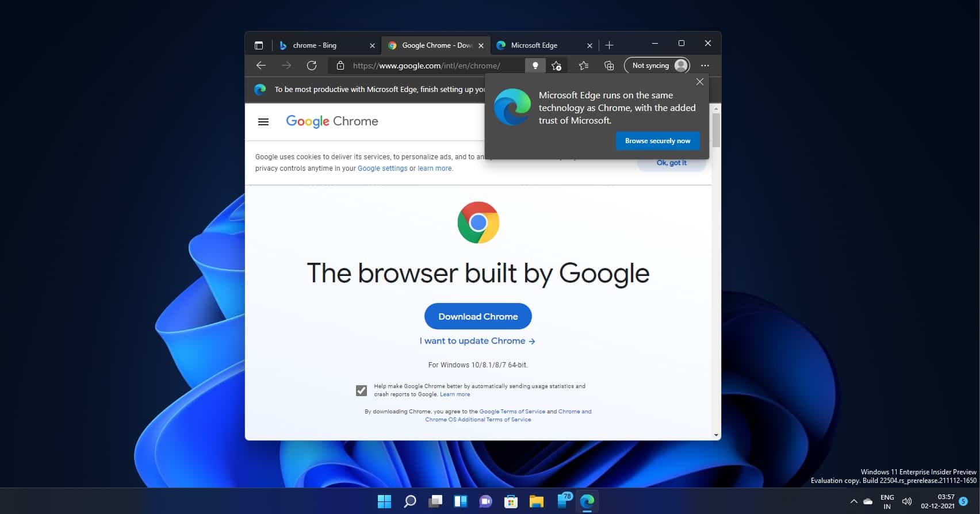This screenshot has width=980, height=514.
Task: Open the Windows Start menu
Action: tap(384, 501)
